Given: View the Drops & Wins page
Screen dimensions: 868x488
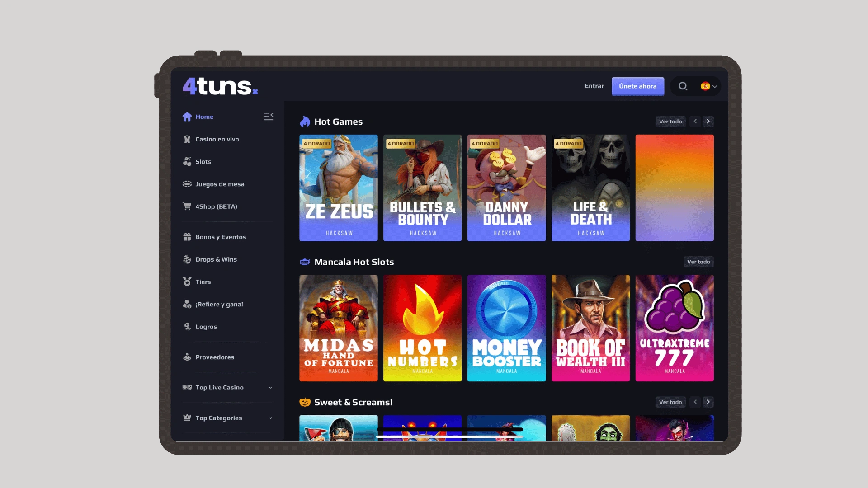Looking at the screenshot, I should 216,259.
